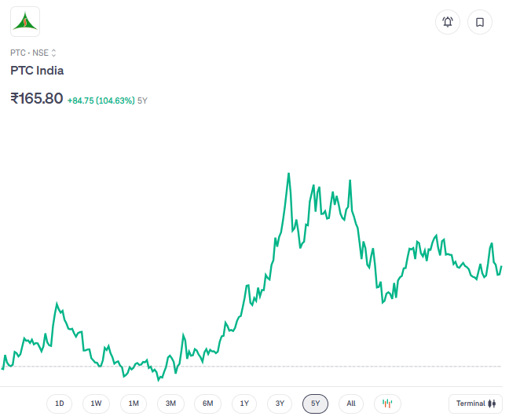Select the 1D time range
520x420 pixels.
pyautogui.click(x=60, y=404)
